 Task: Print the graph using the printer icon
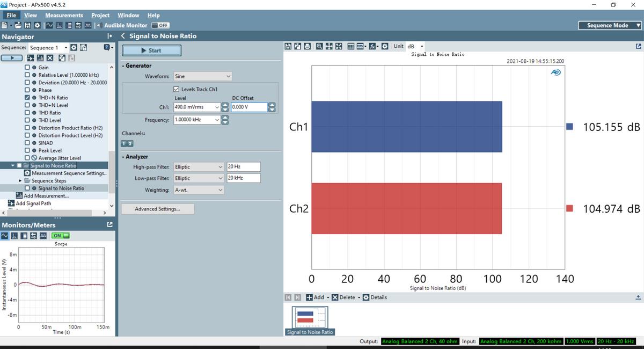(308, 46)
